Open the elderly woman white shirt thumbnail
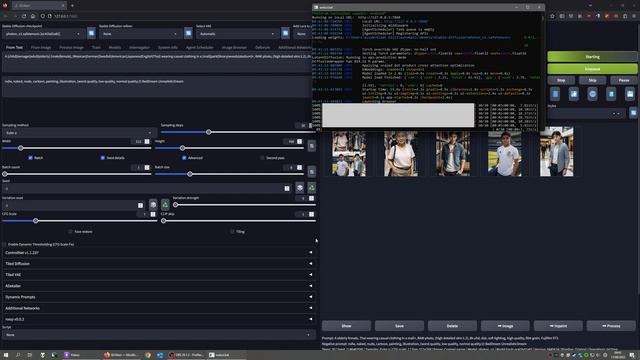 [x=401, y=153]
